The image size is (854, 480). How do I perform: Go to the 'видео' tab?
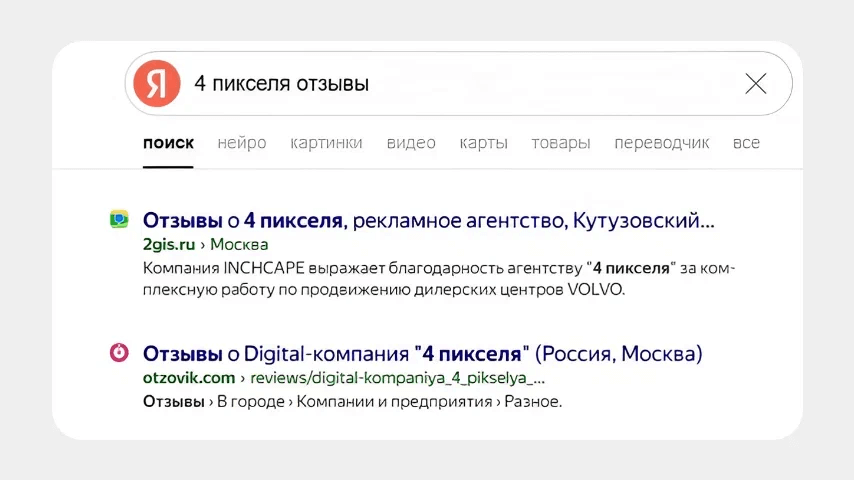tap(411, 143)
